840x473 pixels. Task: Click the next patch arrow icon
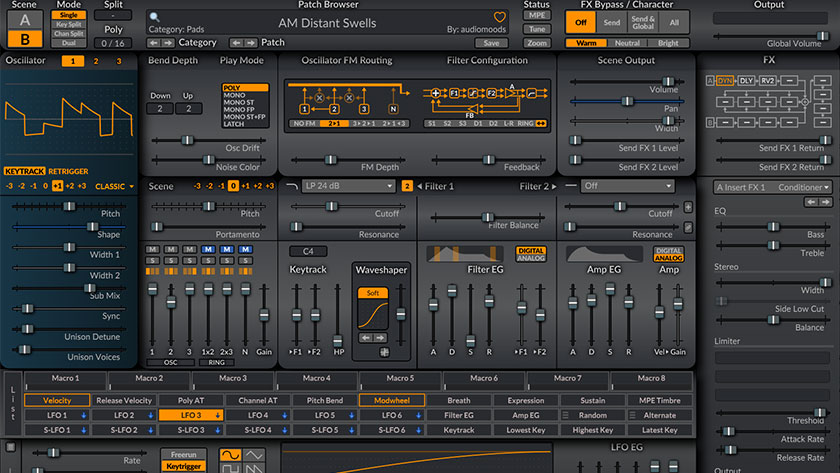[251, 43]
